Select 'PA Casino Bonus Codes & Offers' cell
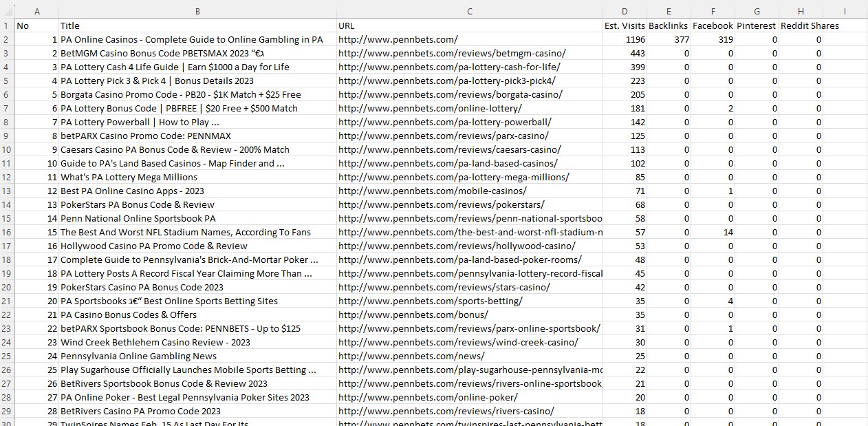The image size is (868, 426). (x=197, y=315)
